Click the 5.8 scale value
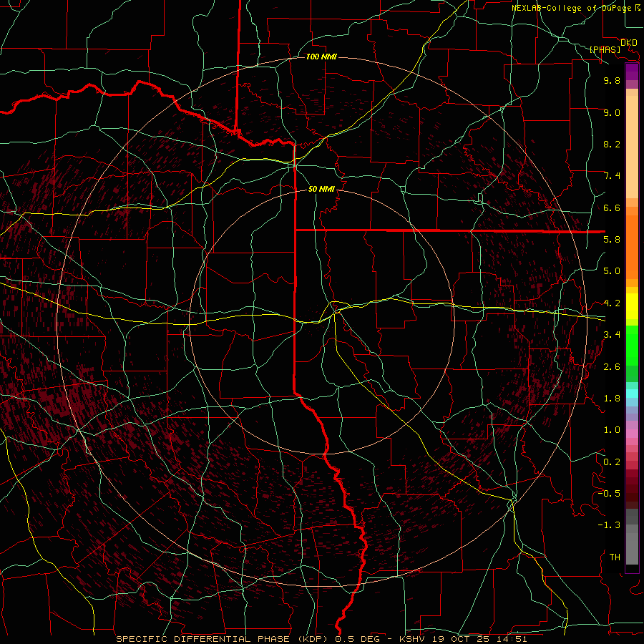The height and width of the screenshot is (644, 644). tap(612, 240)
